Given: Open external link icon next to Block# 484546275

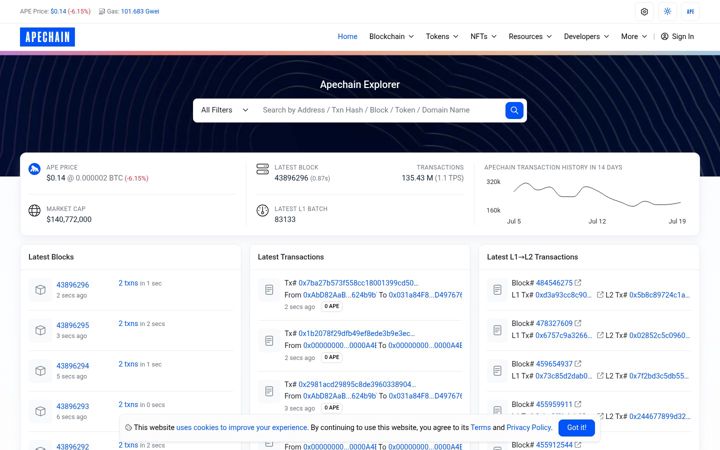Looking at the screenshot, I should [578, 283].
